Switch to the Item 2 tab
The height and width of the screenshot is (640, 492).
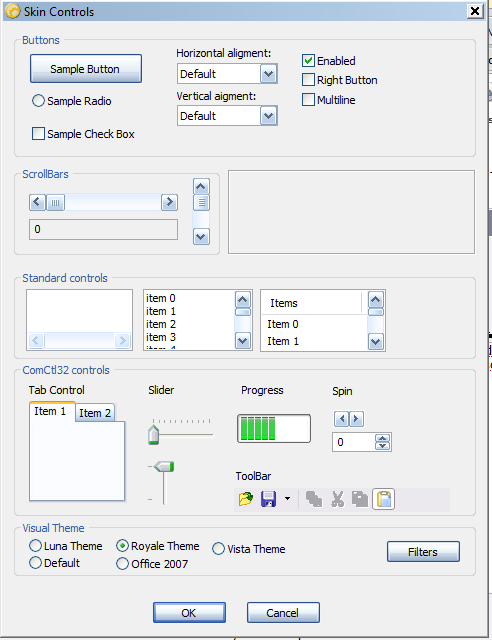(x=95, y=413)
